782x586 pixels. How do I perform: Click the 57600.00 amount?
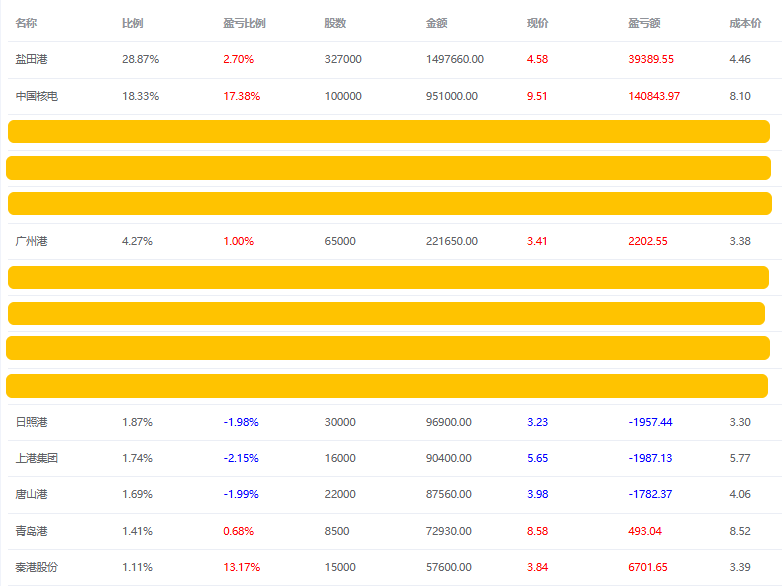point(449,567)
